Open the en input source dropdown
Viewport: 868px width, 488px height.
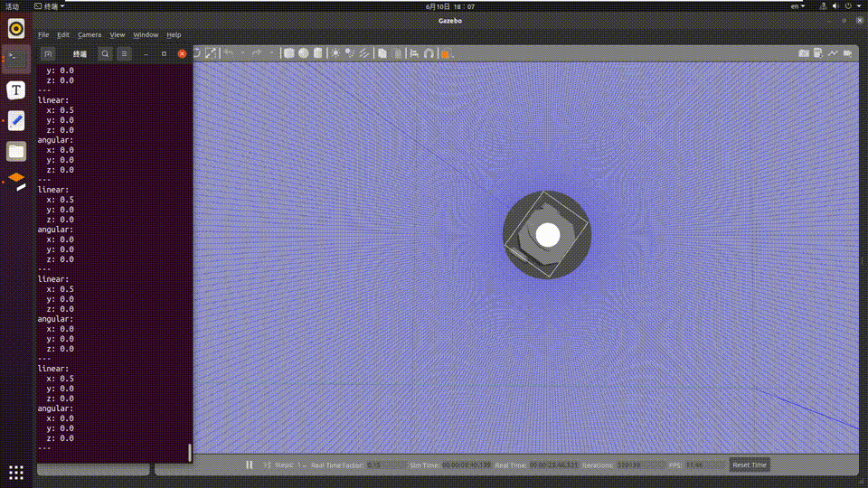tap(797, 6)
